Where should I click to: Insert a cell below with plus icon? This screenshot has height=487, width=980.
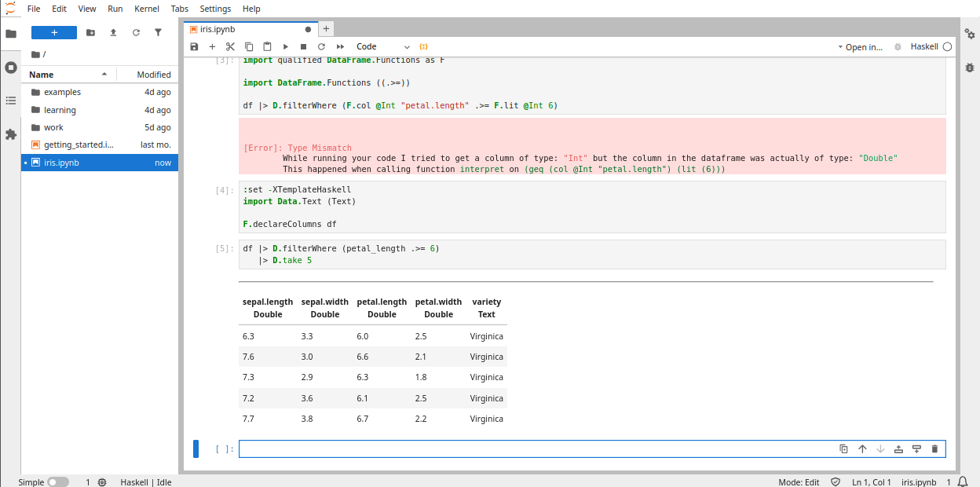pos(212,47)
